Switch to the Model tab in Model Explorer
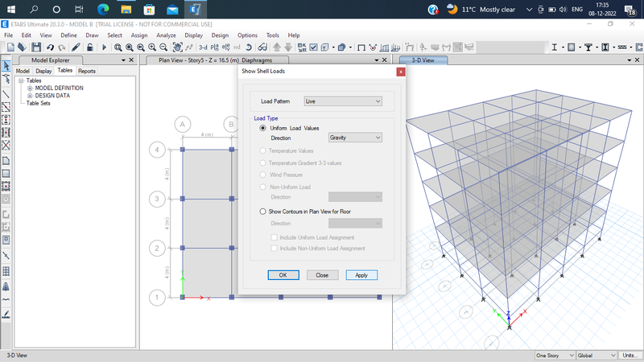Screen dimensions: 644x362 click(23, 71)
